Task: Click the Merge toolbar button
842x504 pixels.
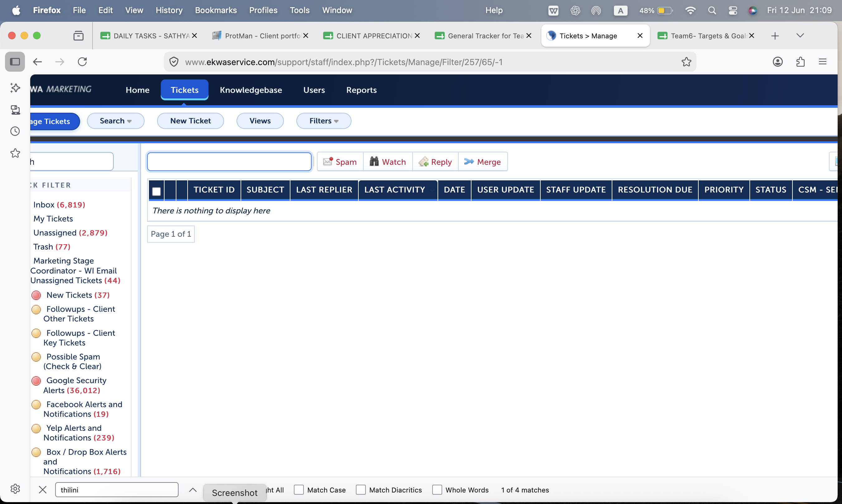Action: pyautogui.click(x=483, y=162)
